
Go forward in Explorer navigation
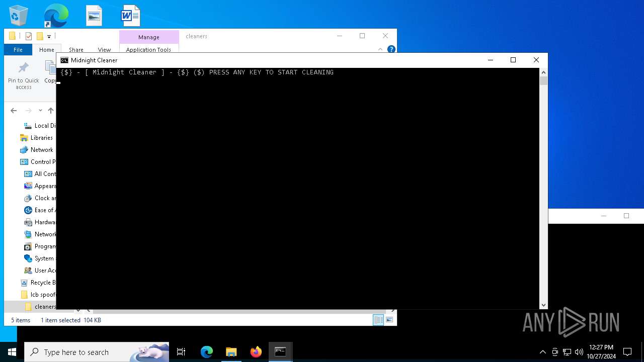coord(29,111)
